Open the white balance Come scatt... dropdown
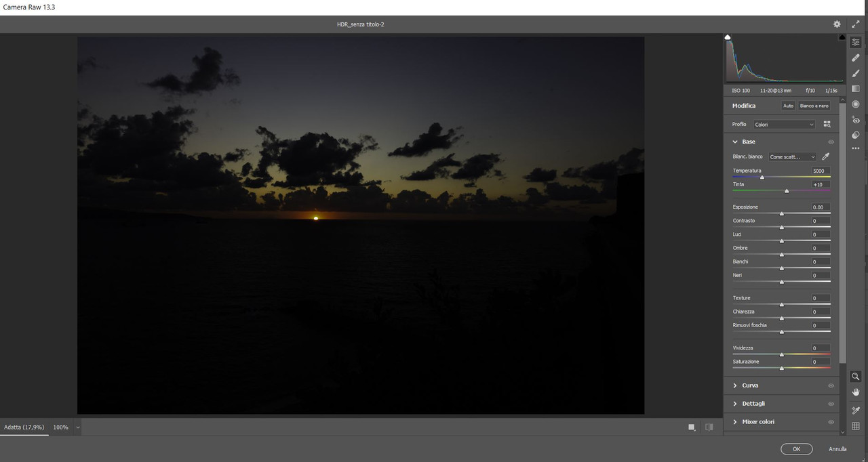The width and height of the screenshot is (868, 462). (x=792, y=156)
